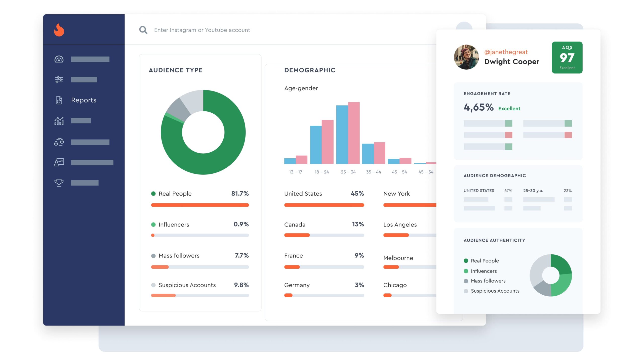Click the flame logo in the sidebar
Image resolution: width=644 pixels, height=363 pixels.
tap(59, 30)
